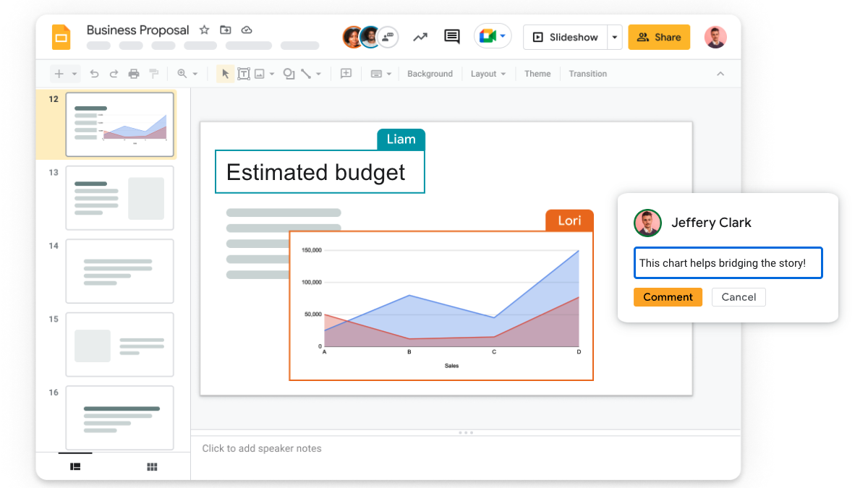Click the Paint format tool
The width and height of the screenshot is (868, 488).
tap(153, 73)
